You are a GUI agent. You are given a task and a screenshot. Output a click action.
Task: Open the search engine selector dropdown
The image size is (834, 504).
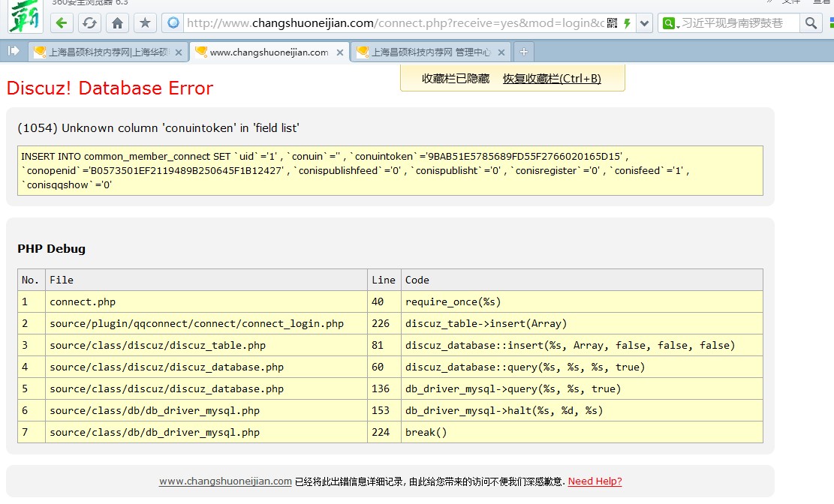pyautogui.click(x=670, y=23)
